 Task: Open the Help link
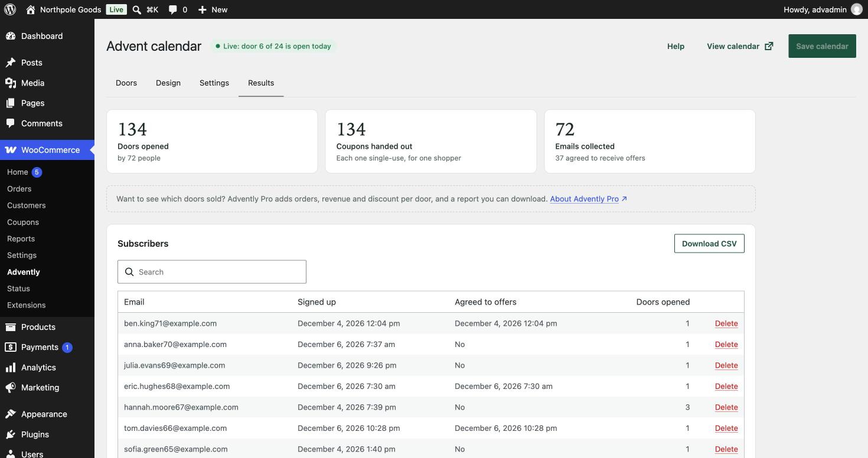click(x=676, y=46)
